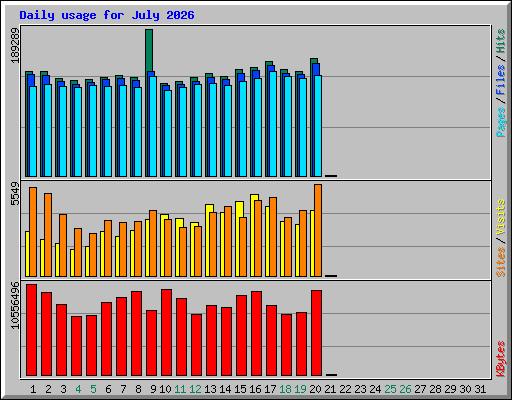The height and width of the screenshot is (400, 512).
Task: Click the Hits legend label
Action: tap(501, 41)
